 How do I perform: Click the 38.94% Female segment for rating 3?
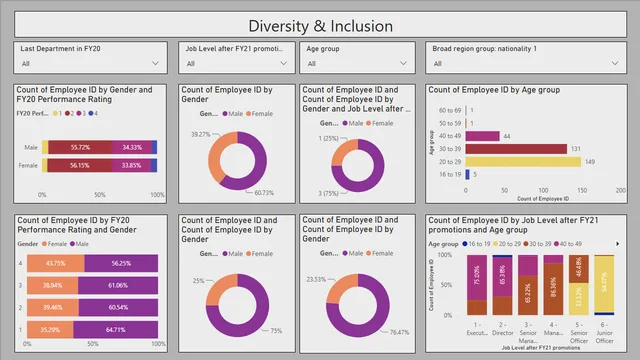click(53, 285)
